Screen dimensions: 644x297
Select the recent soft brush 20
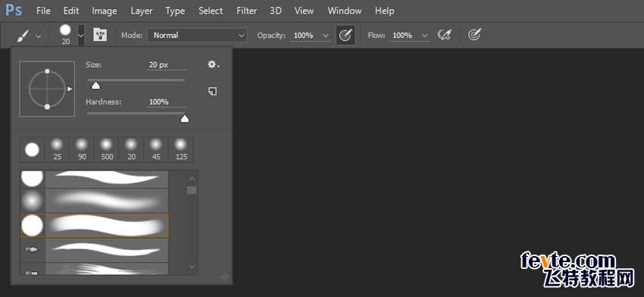pos(131,150)
